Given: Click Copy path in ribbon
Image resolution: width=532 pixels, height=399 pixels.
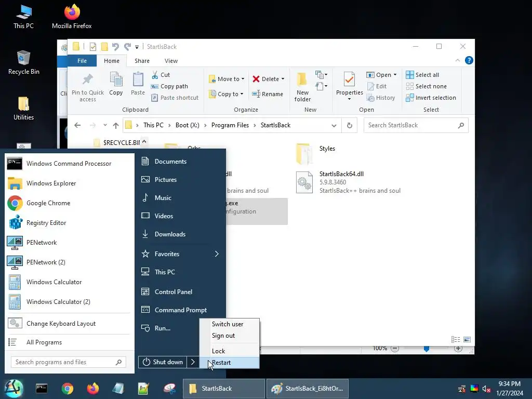Looking at the screenshot, I should (x=169, y=86).
